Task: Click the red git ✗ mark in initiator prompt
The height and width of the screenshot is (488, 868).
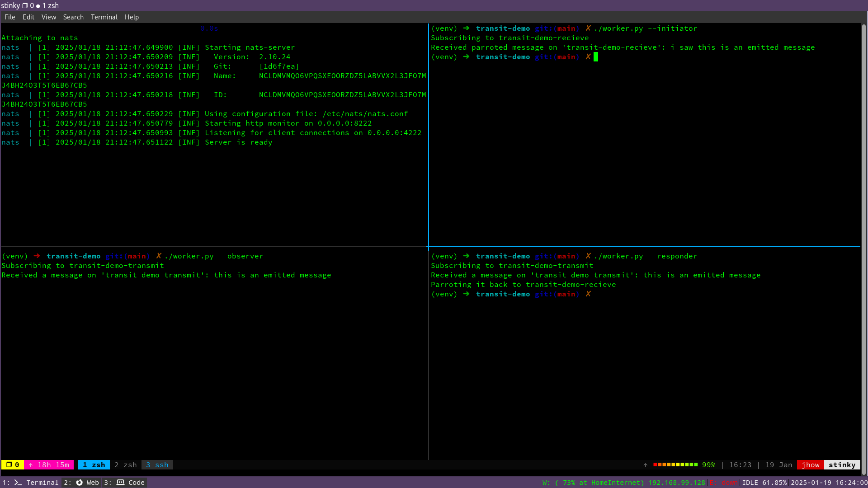Action: pos(588,28)
